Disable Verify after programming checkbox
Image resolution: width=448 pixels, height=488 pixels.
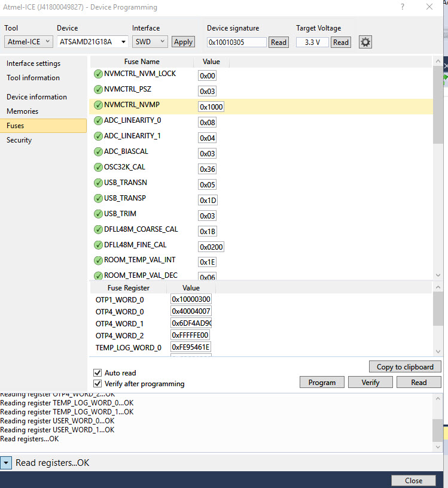(x=97, y=384)
